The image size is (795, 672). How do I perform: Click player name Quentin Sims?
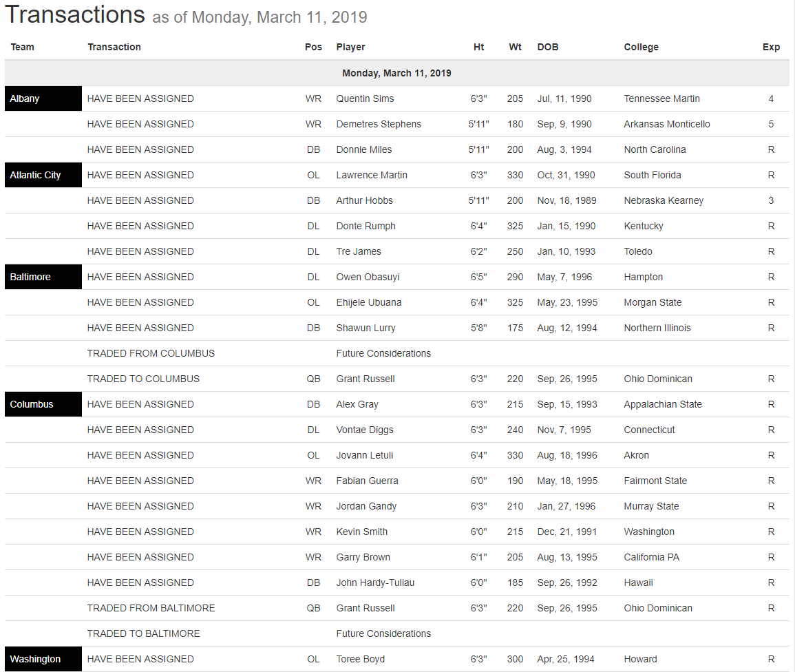coord(365,98)
